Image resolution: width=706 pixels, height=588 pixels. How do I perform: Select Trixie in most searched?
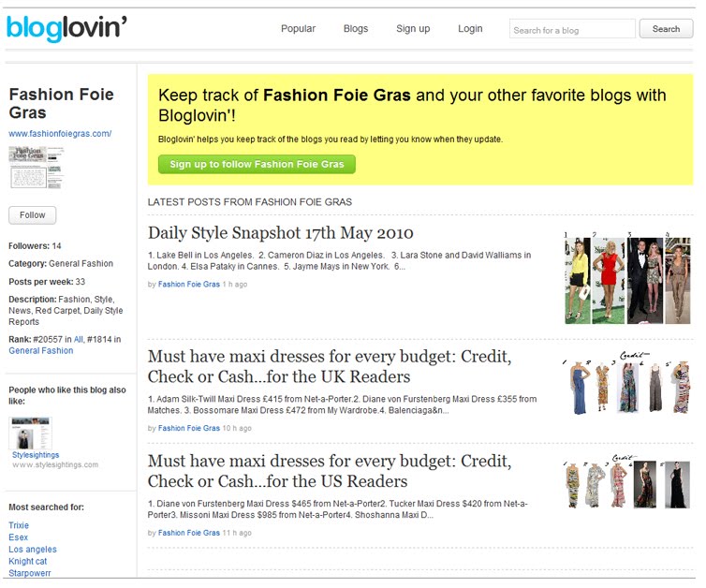pos(19,525)
